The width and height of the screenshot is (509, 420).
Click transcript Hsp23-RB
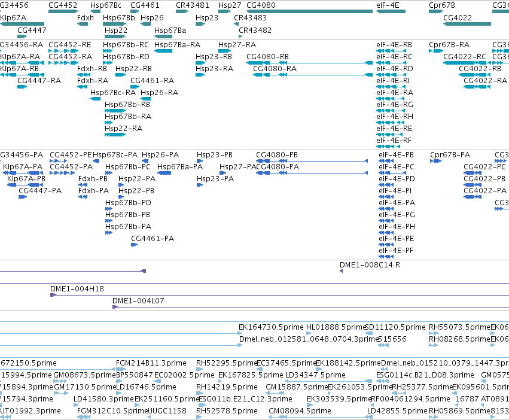(214, 57)
